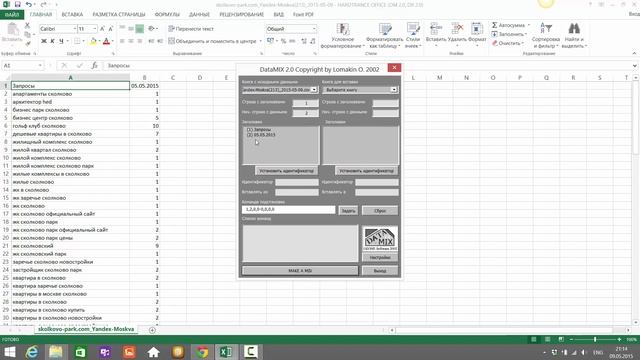This screenshot has height=360, width=640.
Task: Toggle center horizontal alignment button
Action: 131,41
